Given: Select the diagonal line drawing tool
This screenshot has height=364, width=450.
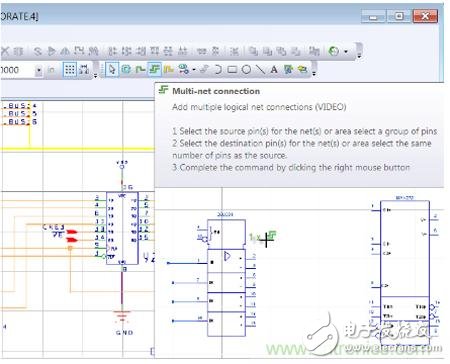Looking at the screenshot, I should 260,70.
